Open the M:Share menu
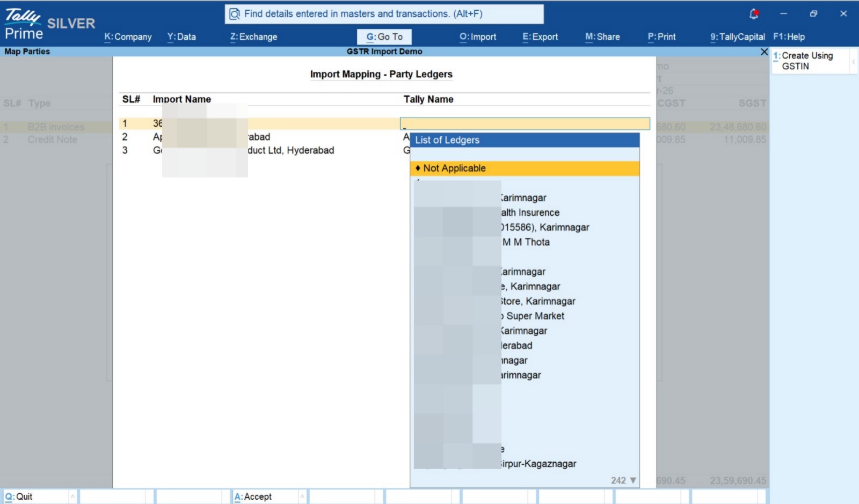The height and width of the screenshot is (504, 859). click(x=602, y=36)
